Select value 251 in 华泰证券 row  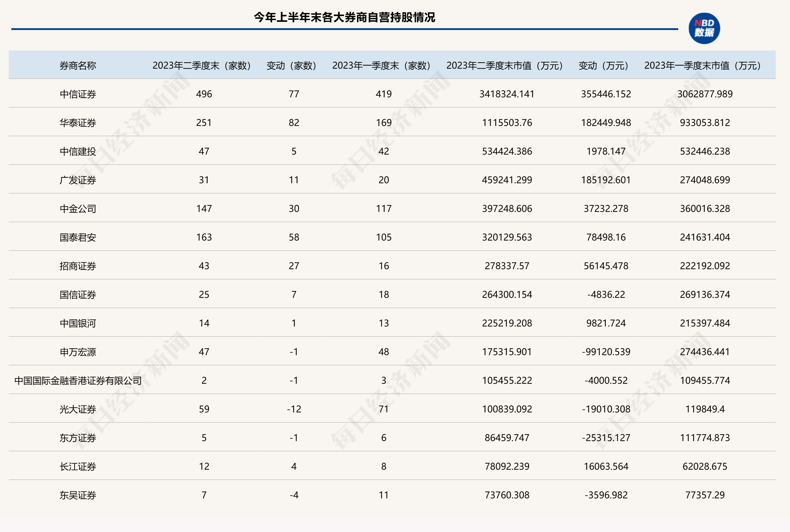tap(204, 123)
